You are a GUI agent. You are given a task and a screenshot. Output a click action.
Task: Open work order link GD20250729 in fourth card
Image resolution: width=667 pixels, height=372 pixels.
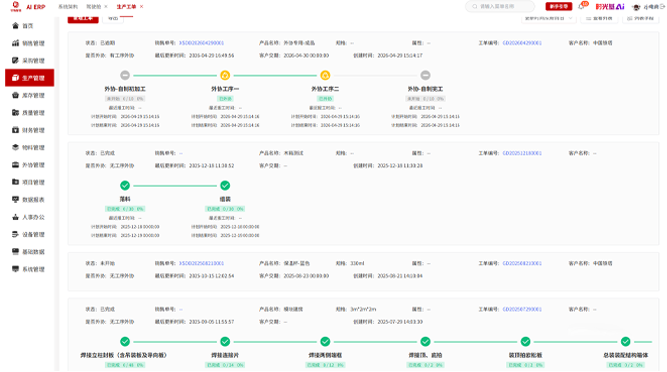(522, 309)
